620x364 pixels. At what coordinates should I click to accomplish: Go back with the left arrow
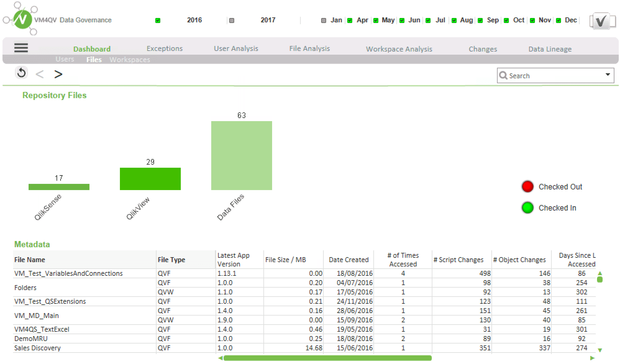40,74
